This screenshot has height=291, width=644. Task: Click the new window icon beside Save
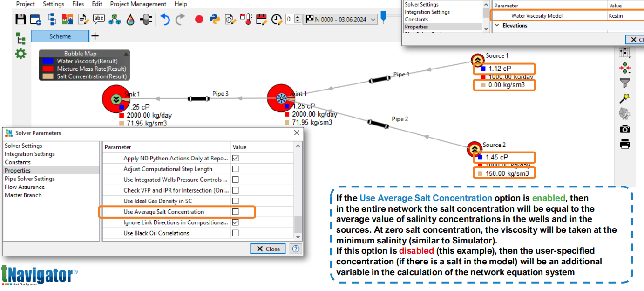click(36, 19)
